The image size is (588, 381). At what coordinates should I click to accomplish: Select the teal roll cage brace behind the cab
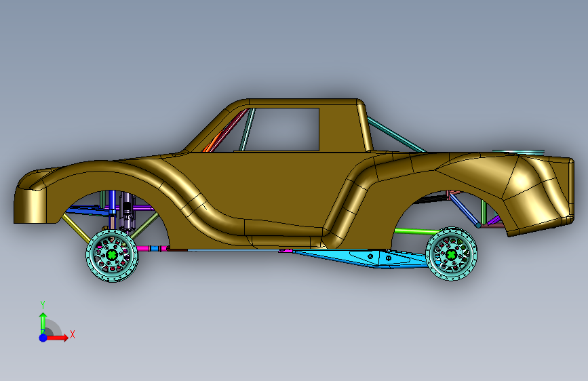[x=395, y=134]
